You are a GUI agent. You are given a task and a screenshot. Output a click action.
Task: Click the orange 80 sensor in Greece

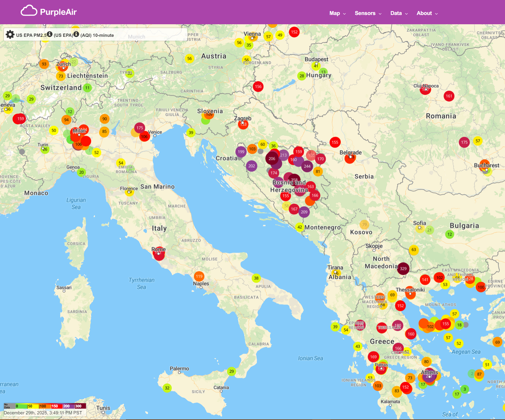coord(426,362)
